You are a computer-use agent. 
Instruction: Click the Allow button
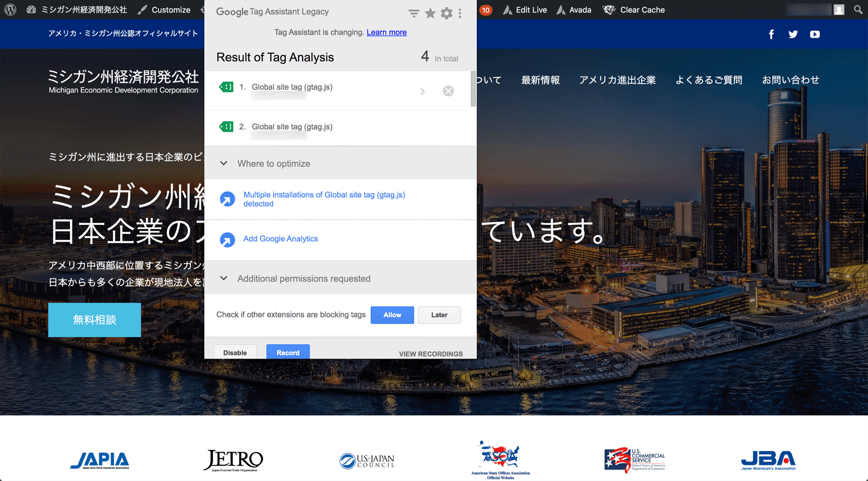tap(392, 315)
